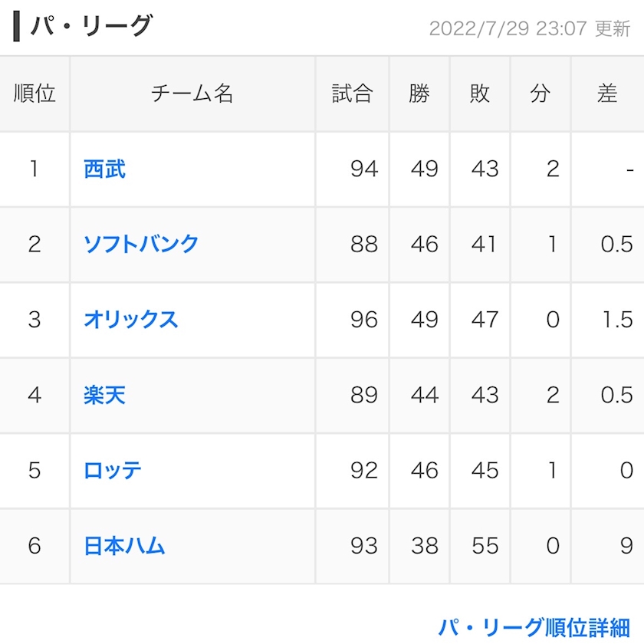Viewport: 644px width, 644px height.
Task: Click the 差 column header
Action: [607, 94]
